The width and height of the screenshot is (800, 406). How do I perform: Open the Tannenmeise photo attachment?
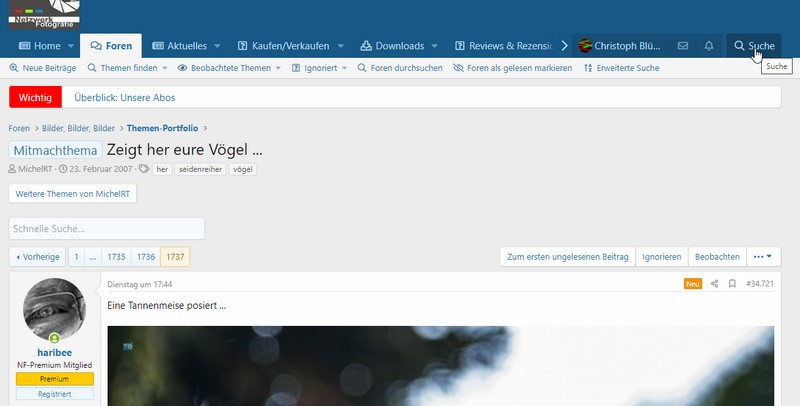coord(440,366)
